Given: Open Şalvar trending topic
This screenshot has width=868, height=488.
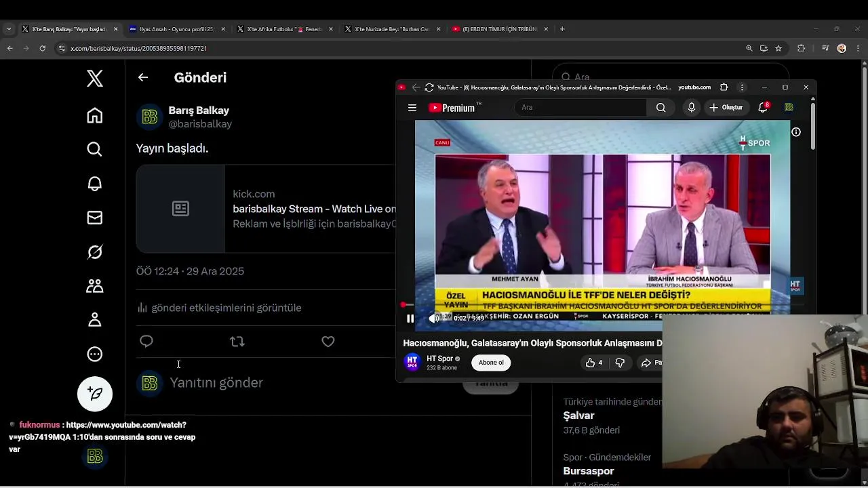Looking at the screenshot, I should (578, 415).
